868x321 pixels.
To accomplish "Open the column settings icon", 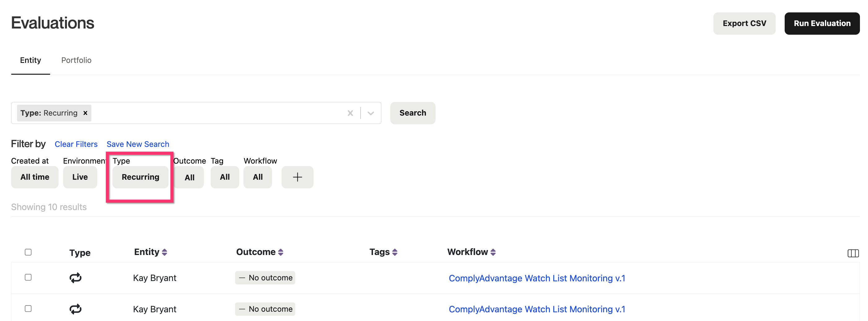I will point(853,253).
